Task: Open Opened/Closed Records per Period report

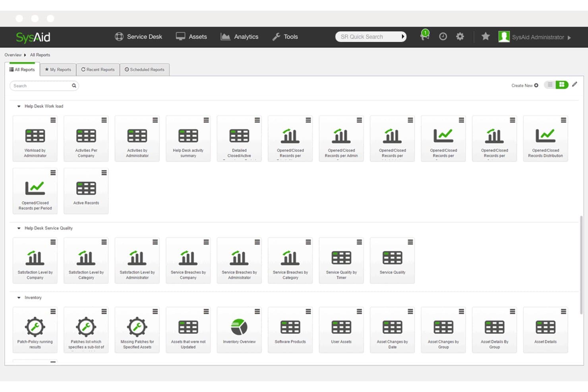Action: coord(35,191)
